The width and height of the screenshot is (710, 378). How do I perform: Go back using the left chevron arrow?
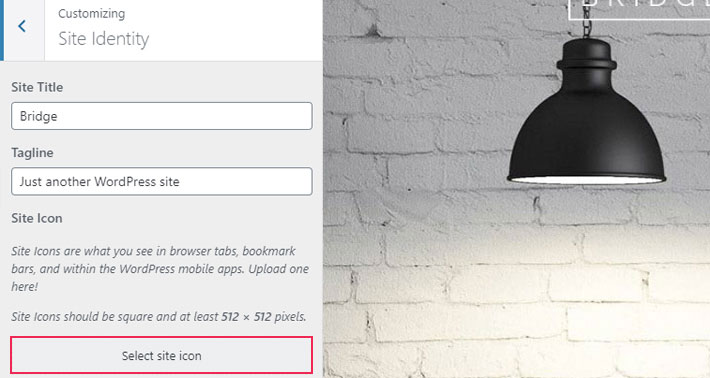22,26
